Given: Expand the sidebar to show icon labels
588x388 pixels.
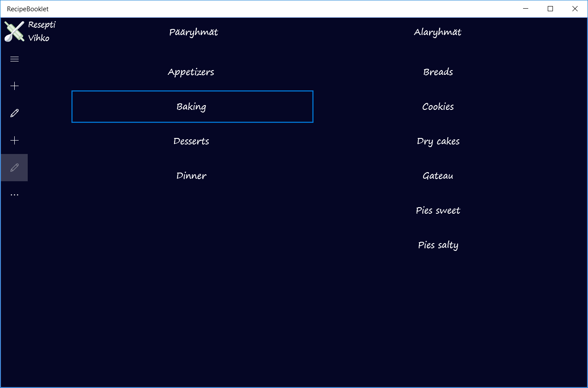Looking at the screenshot, I should pos(14,58).
